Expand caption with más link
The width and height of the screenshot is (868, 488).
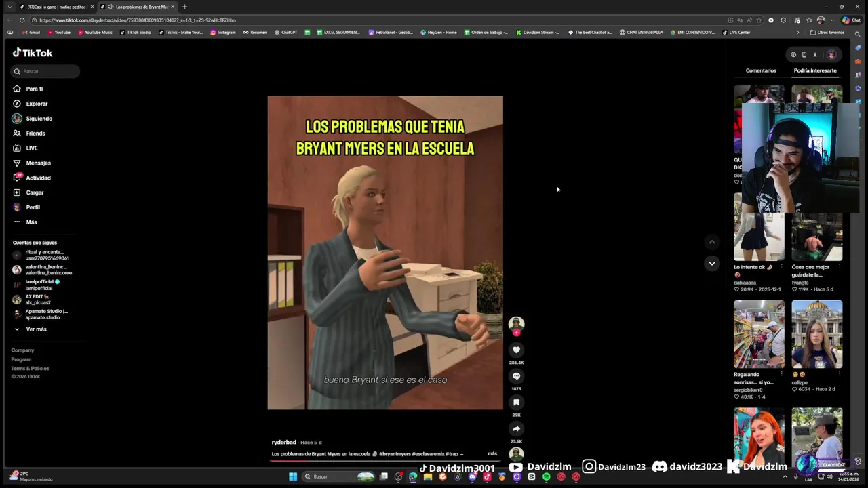click(492, 454)
